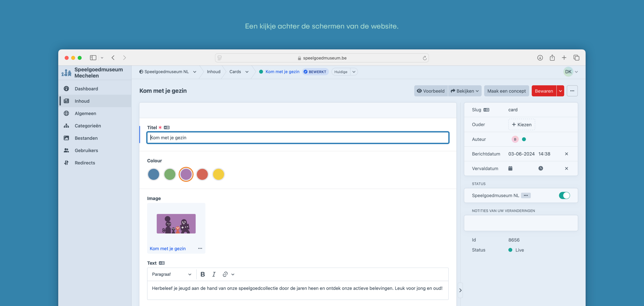Select Inhoud in the sidebar

point(95,101)
